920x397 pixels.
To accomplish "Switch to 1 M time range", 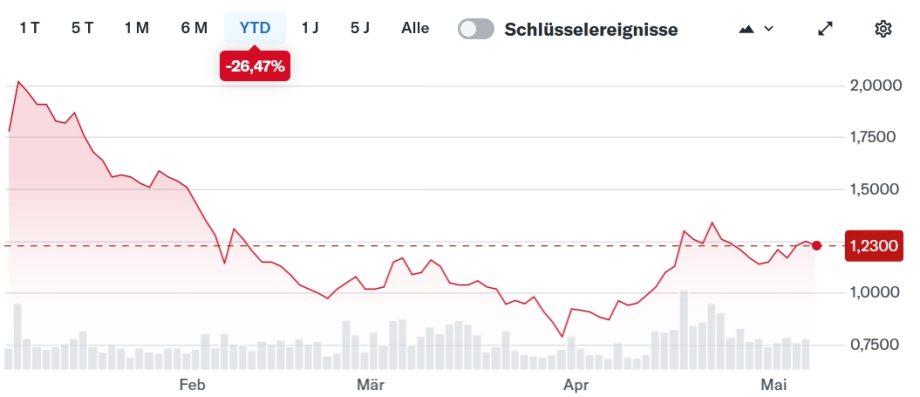I will pyautogui.click(x=137, y=28).
